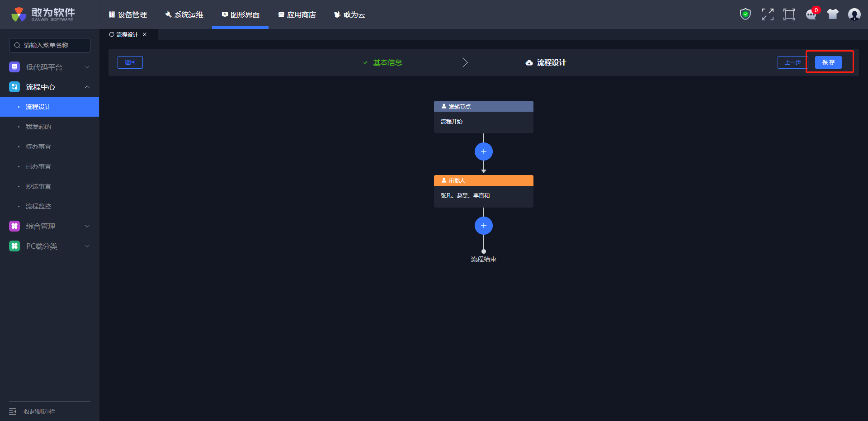This screenshot has width=868, height=421.
Task: Open the theme shirt icon
Action: point(833,14)
